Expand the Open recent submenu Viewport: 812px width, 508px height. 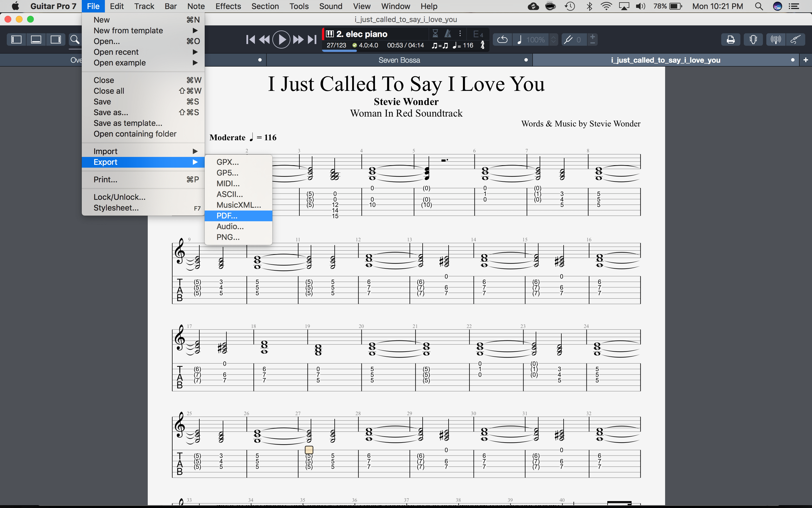click(143, 52)
